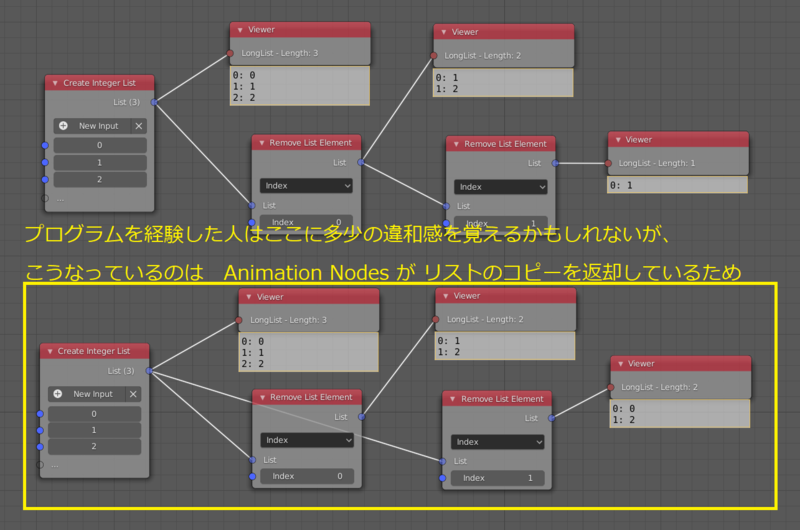The width and height of the screenshot is (800, 530).
Task: Open Index dropdown on upper tree's first remover
Action: pyautogui.click(x=306, y=186)
